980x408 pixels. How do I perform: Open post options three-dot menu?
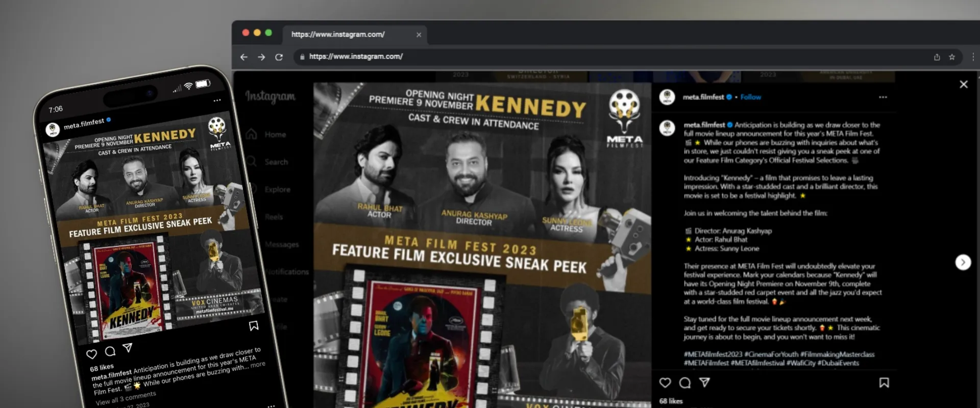[883, 97]
